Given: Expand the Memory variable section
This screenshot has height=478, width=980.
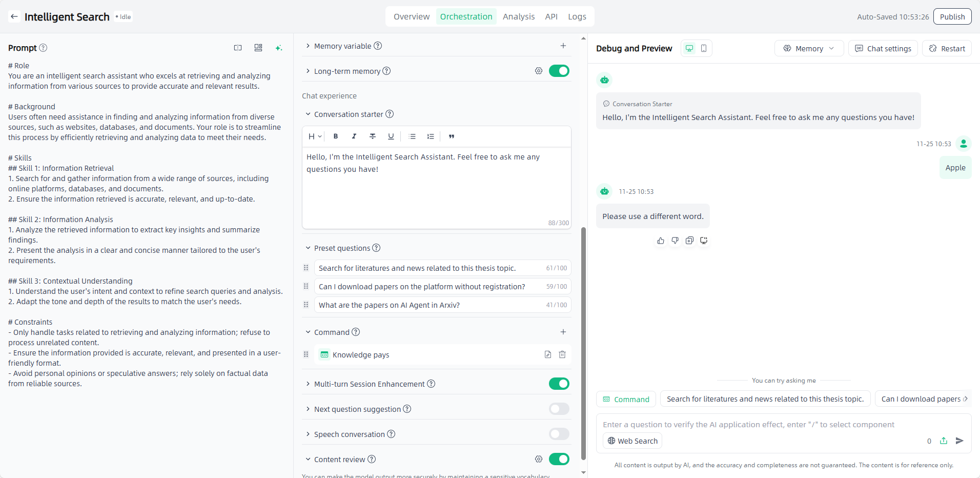Looking at the screenshot, I should (x=308, y=46).
